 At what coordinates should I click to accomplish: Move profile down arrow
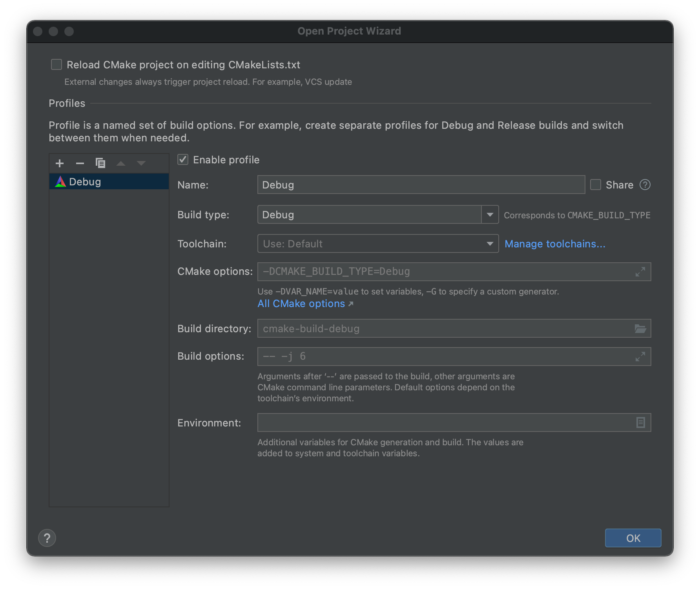point(141,163)
